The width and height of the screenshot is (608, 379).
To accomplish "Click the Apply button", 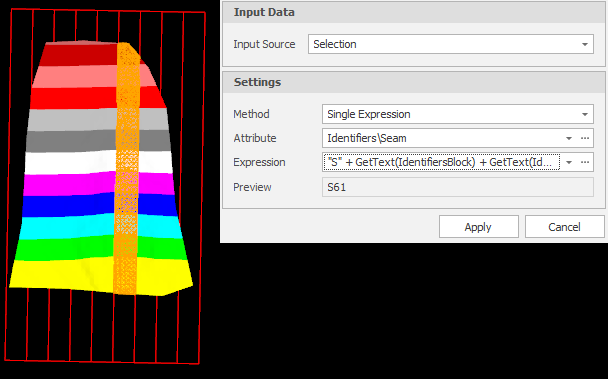I will [x=478, y=227].
